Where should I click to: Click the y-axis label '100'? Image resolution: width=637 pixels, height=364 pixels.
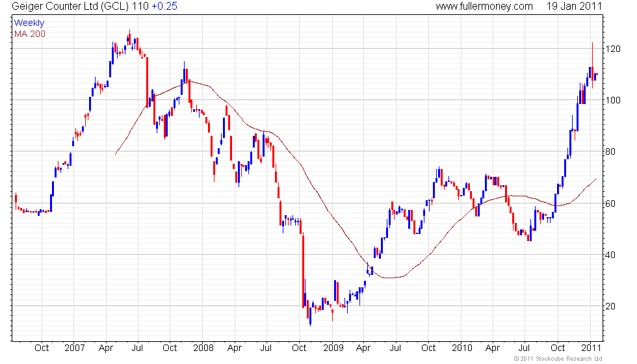pos(612,100)
